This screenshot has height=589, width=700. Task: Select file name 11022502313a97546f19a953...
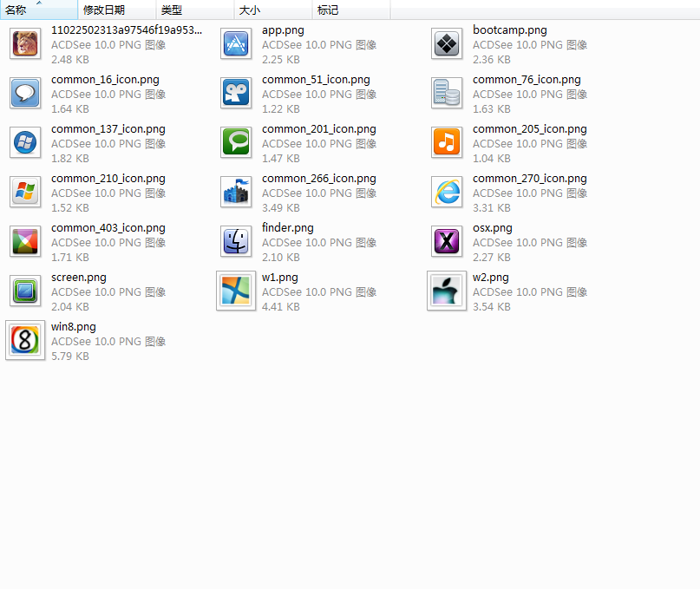(127, 29)
